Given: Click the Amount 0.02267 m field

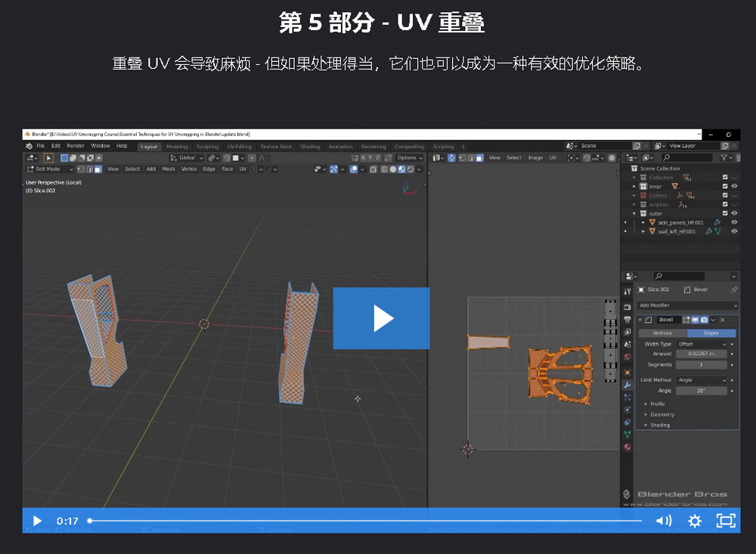Looking at the screenshot, I should point(702,354).
